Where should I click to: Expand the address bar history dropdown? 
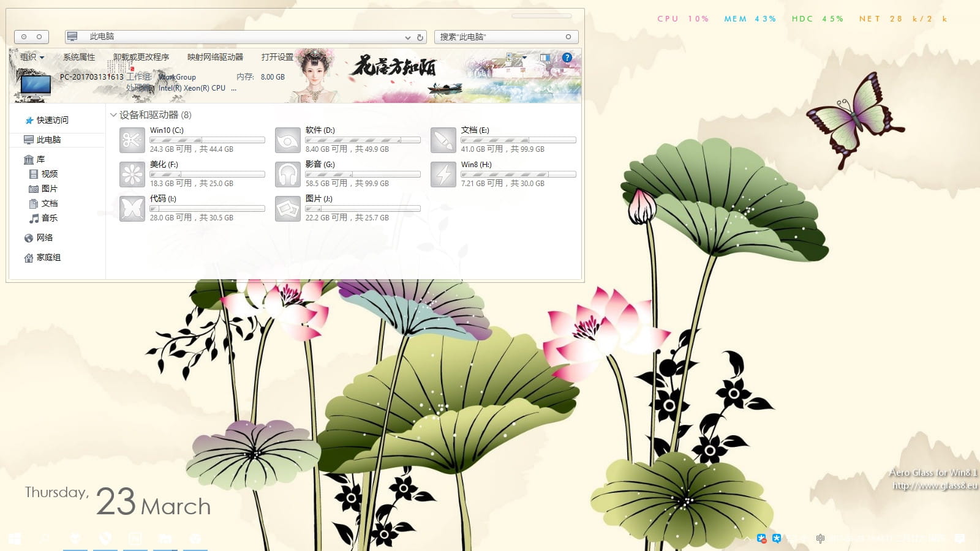407,37
